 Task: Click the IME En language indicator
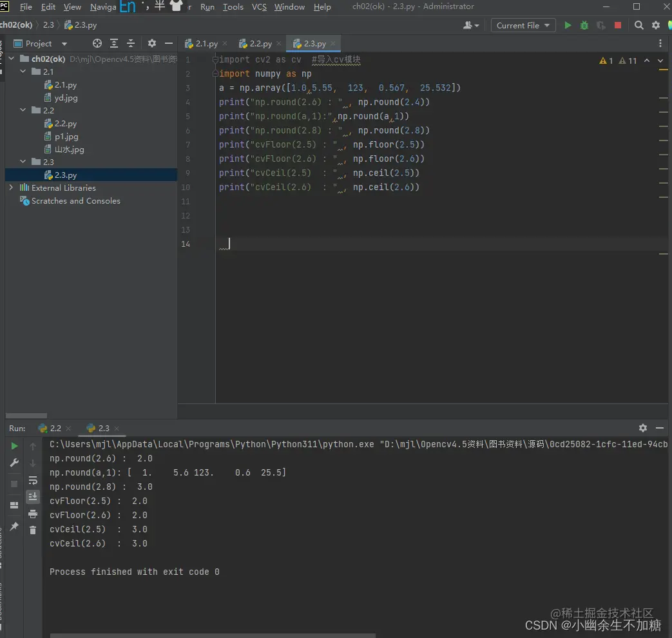coord(128,6)
